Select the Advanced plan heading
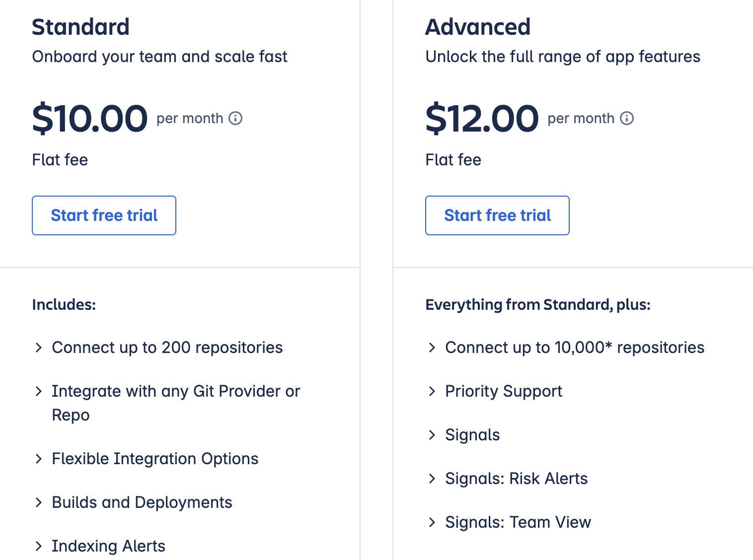Viewport: 753px width, 560px height. 478,27
